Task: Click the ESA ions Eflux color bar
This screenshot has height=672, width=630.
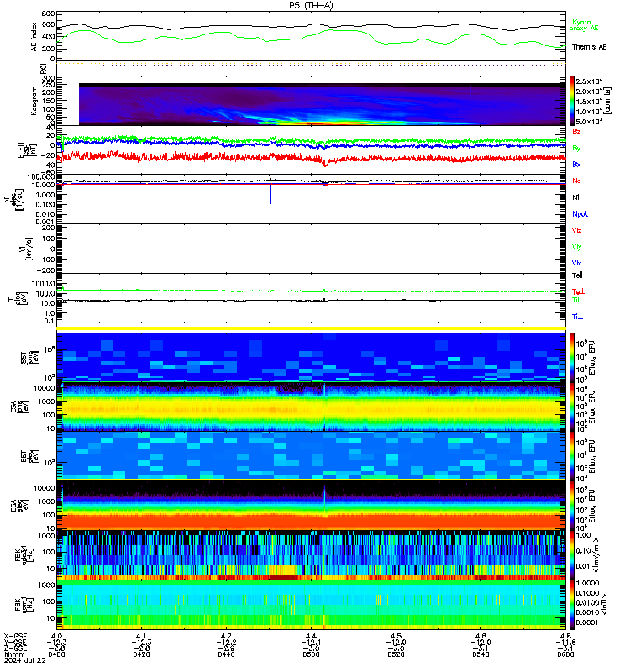Action: click(x=572, y=407)
